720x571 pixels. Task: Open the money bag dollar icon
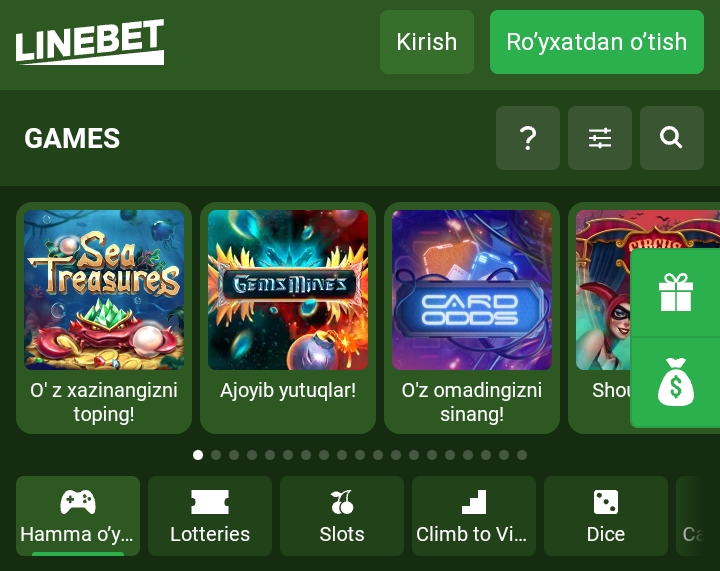(675, 382)
